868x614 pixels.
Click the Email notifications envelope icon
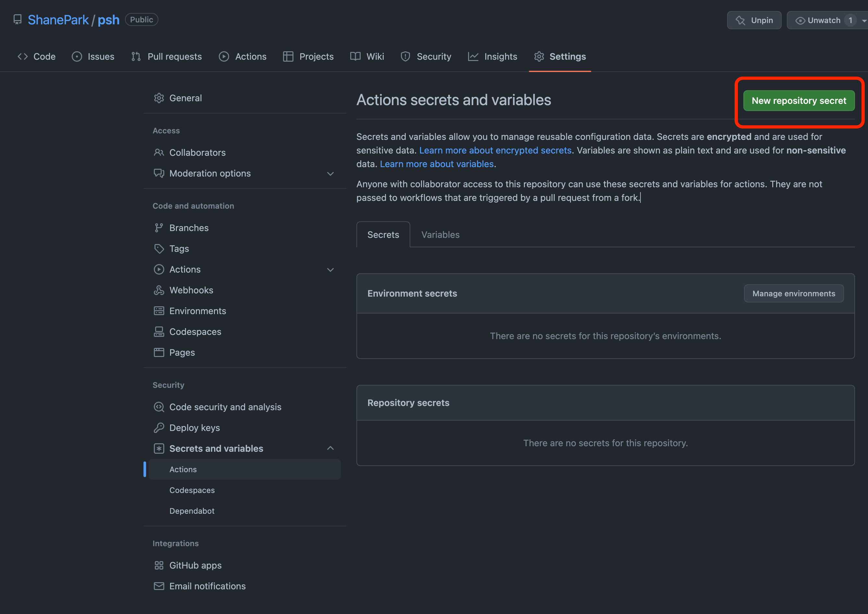159,586
